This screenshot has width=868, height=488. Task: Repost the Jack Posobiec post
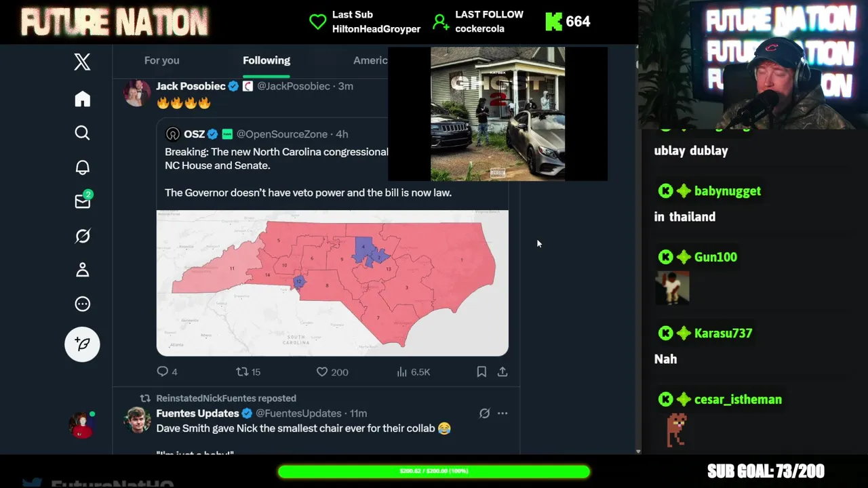[248, 371]
